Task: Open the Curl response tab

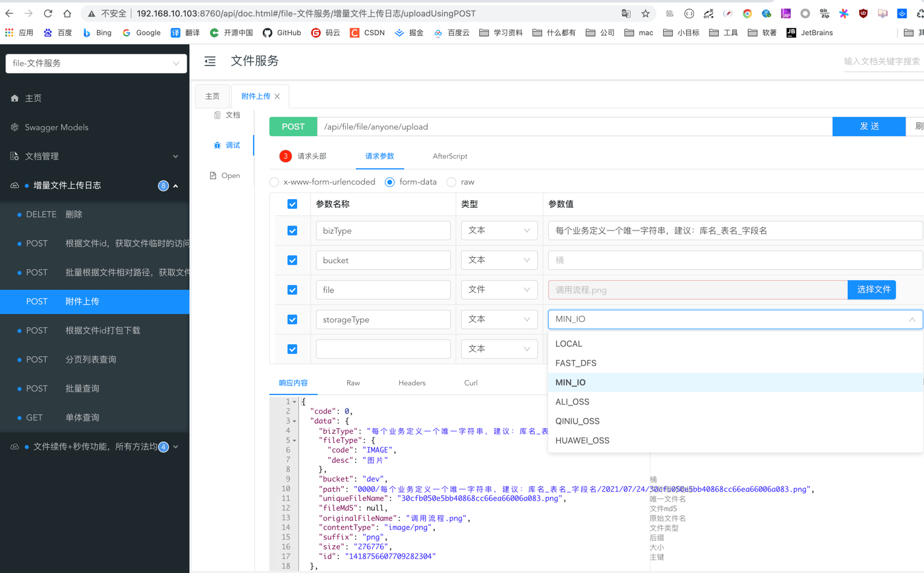Action: click(471, 383)
